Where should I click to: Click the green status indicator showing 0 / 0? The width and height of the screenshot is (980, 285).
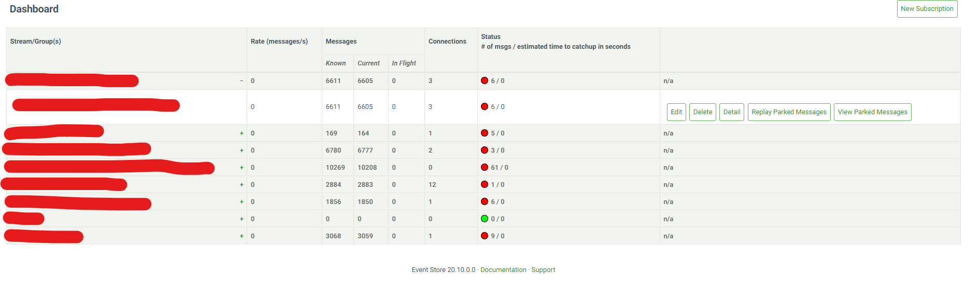click(485, 219)
